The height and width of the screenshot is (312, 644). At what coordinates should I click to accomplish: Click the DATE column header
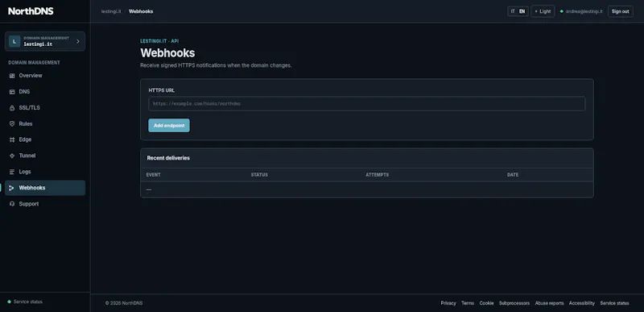[x=513, y=175]
